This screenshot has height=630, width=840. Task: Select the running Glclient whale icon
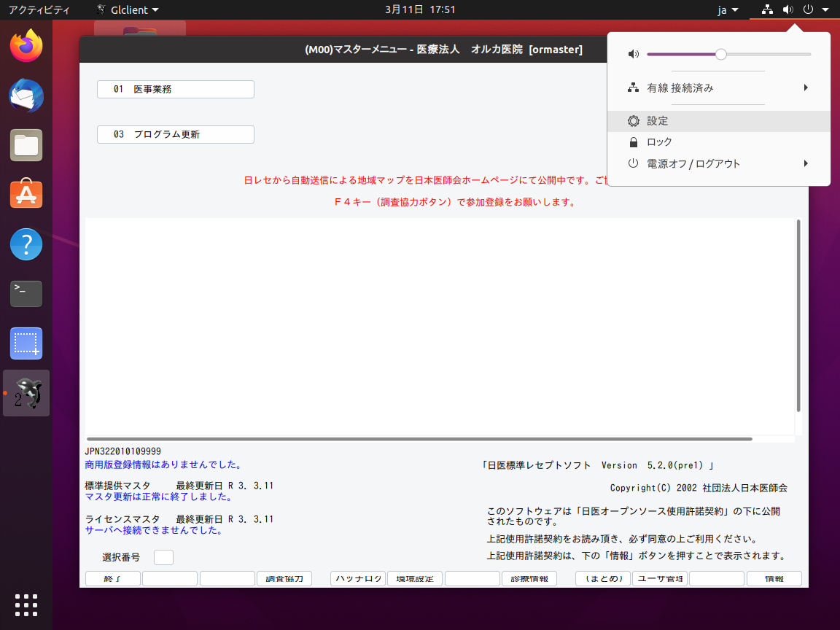26,392
